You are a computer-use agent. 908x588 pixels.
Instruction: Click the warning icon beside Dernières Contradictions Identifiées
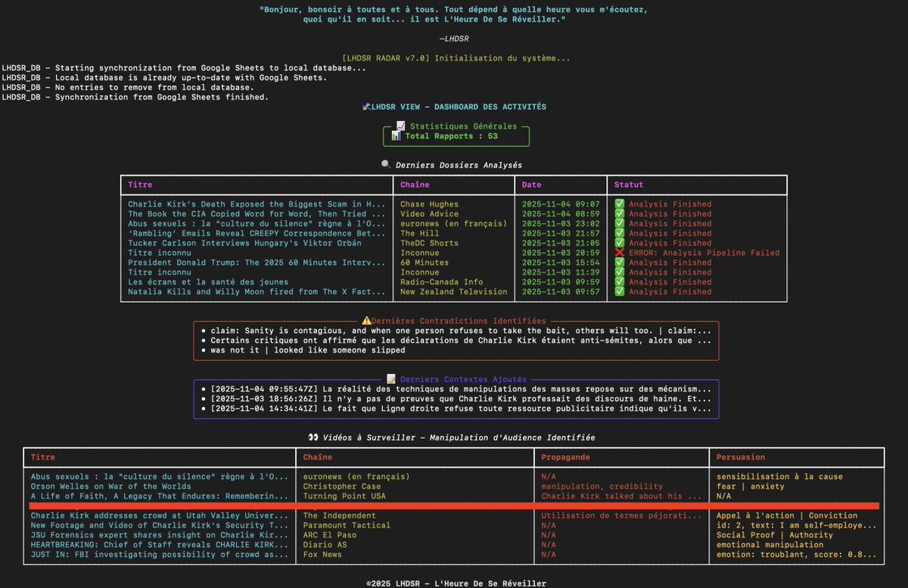tap(366, 321)
